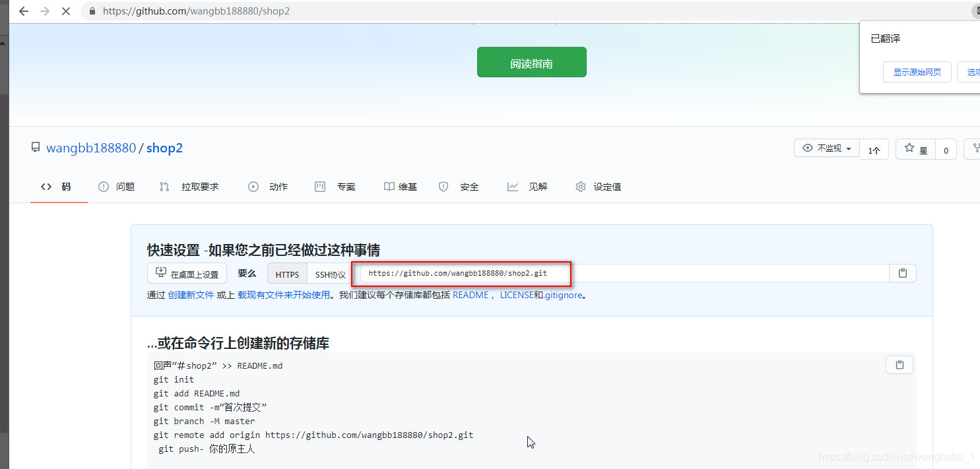980x469 pixels.
Task: Click the 'git remote add origin' line
Action: tap(313, 435)
